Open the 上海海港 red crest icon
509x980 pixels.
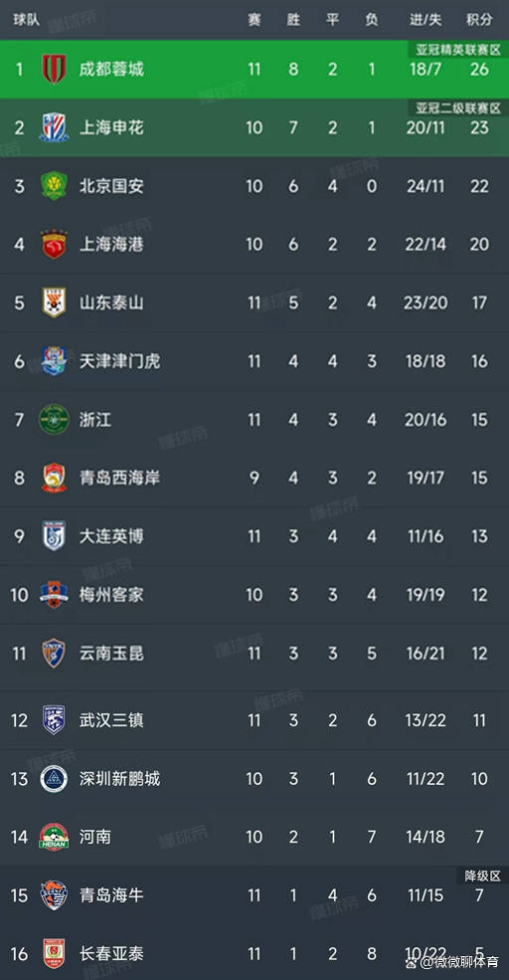click(55, 245)
